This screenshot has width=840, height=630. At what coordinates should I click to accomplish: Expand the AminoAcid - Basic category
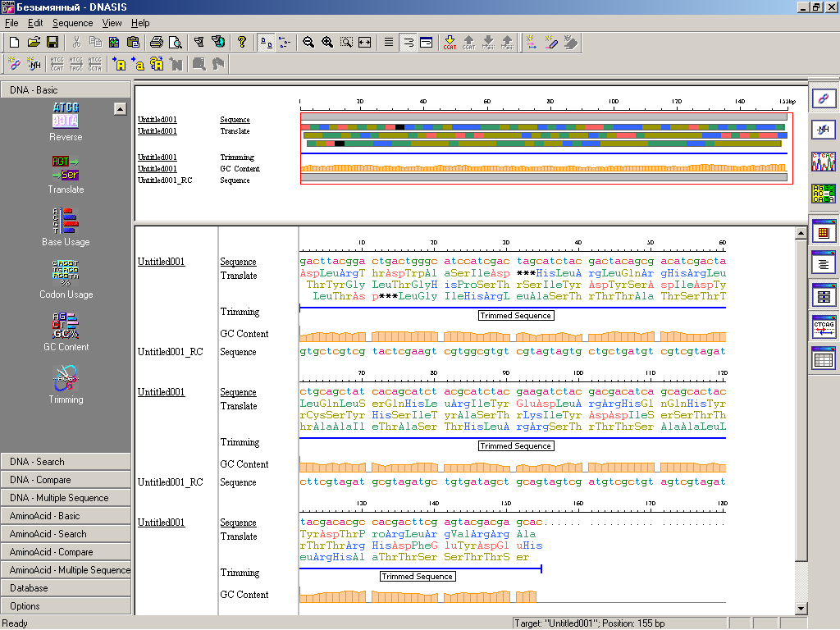(x=66, y=516)
